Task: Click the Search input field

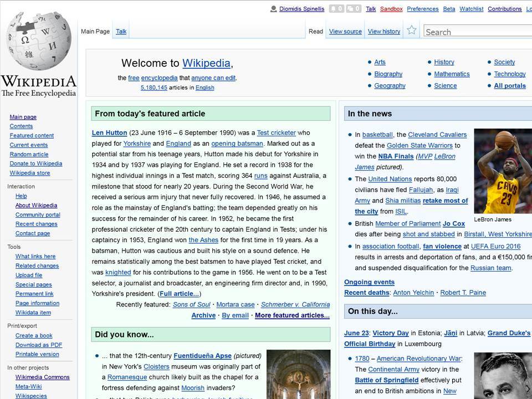Action: [x=478, y=32]
